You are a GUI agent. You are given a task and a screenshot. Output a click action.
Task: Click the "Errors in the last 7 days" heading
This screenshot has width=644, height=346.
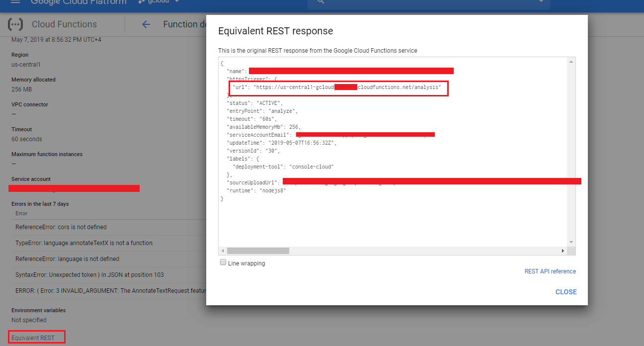coord(40,204)
